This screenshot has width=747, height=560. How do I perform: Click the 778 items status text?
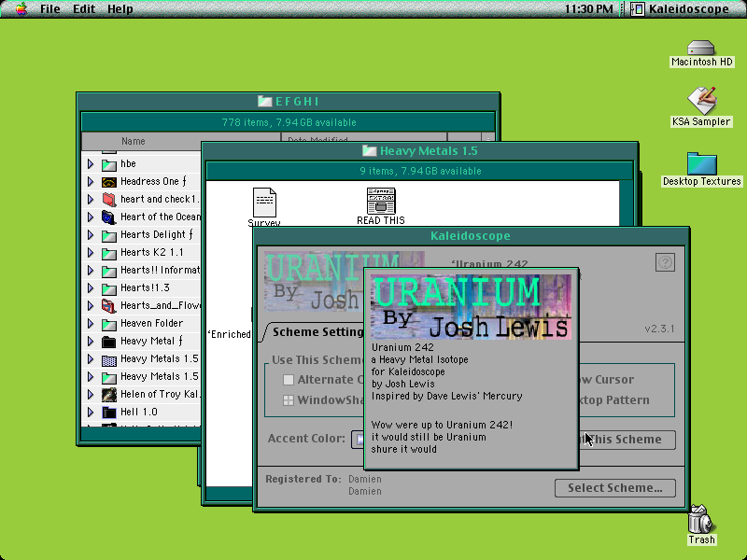[x=289, y=122]
